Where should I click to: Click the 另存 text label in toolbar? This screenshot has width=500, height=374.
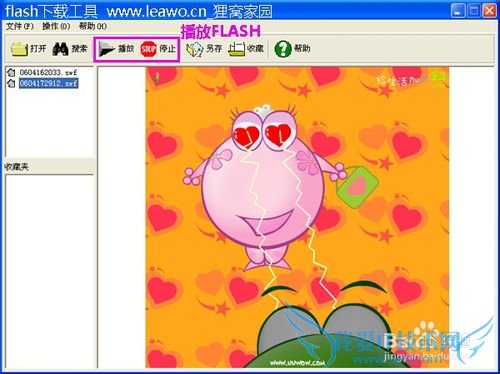(x=214, y=49)
